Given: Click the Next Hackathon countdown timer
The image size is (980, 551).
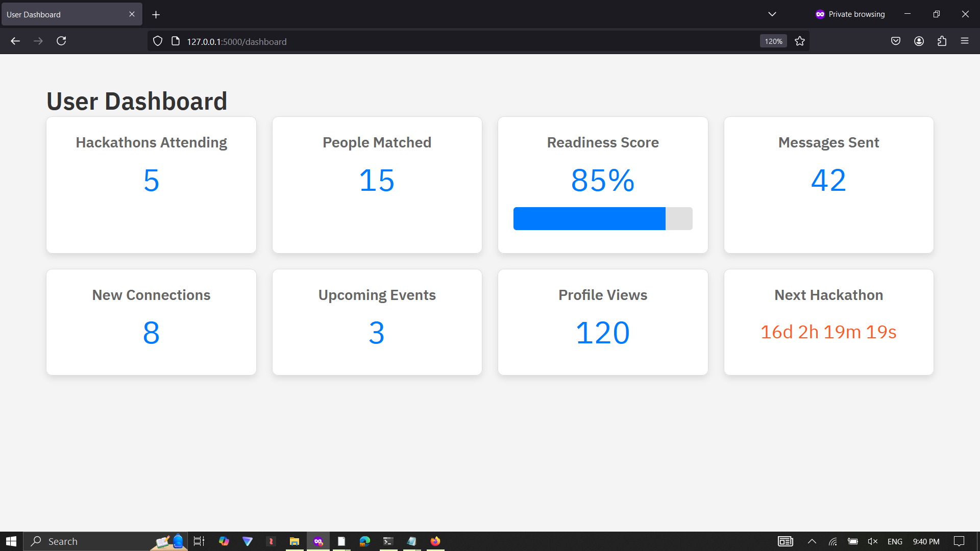Looking at the screenshot, I should point(828,332).
